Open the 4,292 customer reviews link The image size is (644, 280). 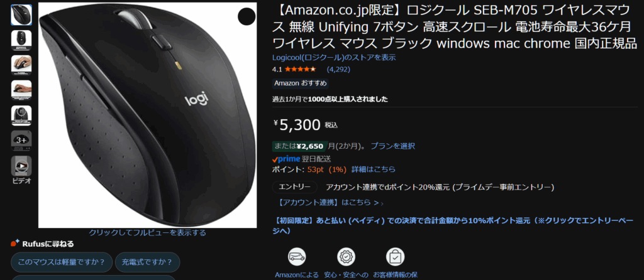(338, 69)
